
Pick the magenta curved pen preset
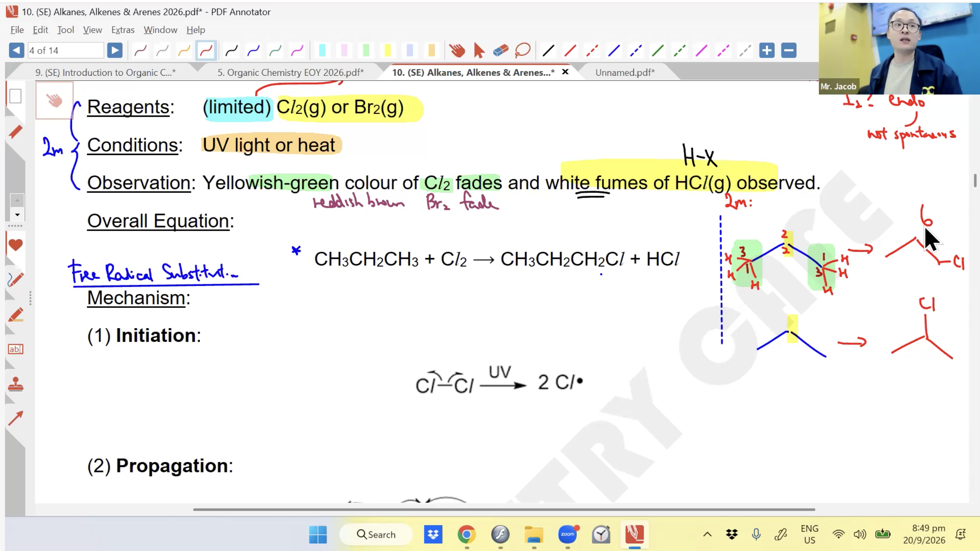(297, 51)
